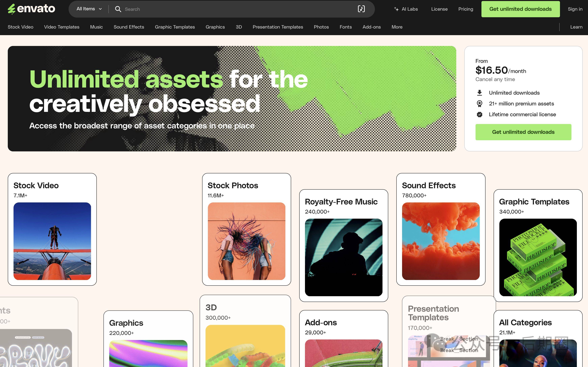The image size is (588, 367).
Task: Click the Presentation Templates card title
Action: coord(433,313)
